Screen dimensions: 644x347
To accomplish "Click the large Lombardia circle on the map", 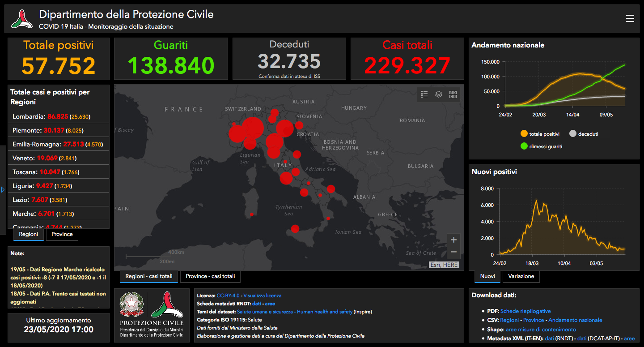I will 253,129.
